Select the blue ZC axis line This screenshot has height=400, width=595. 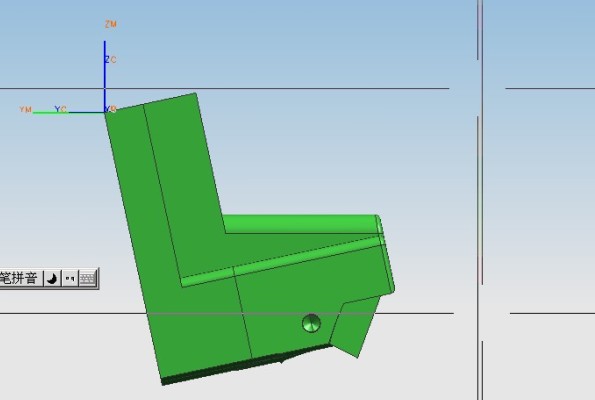105,76
